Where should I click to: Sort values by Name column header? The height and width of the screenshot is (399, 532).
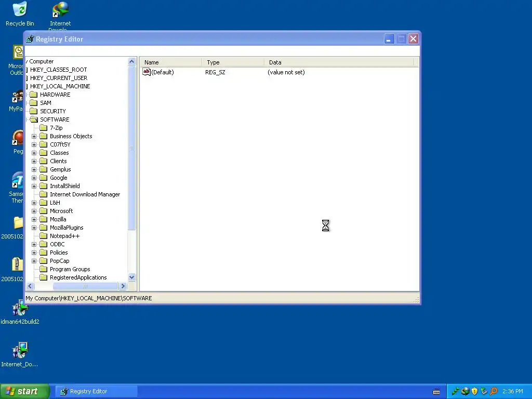[171, 62]
